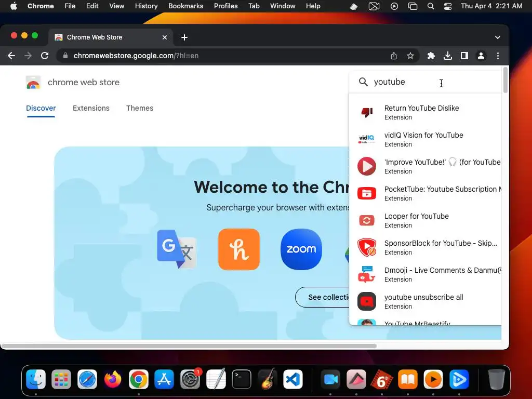Viewport: 532px width, 399px height.
Task: Open Safari from the Dock
Action: click(x=87, y=379)
